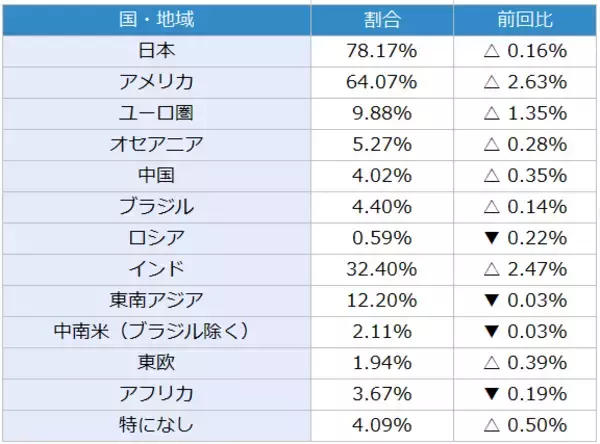
Task: Click the 日本 row label
Action: pos(156,50)
